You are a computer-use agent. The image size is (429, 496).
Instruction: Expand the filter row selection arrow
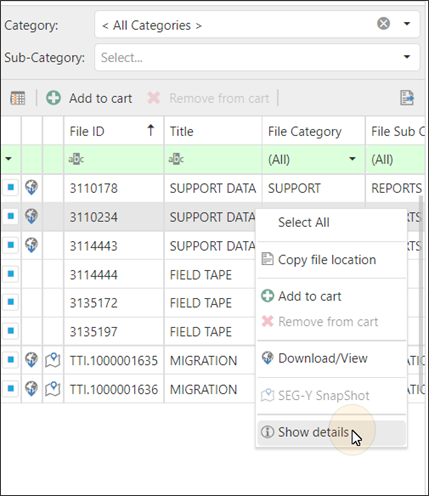8,159
